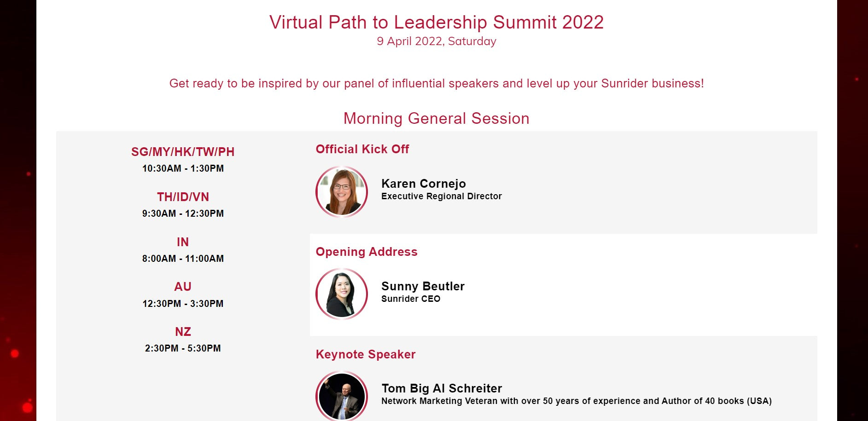The width and height of the screenshot is (868, 421).
Task: Click the 9 April 2022, Saturday date
Action: tap(437, 41)
